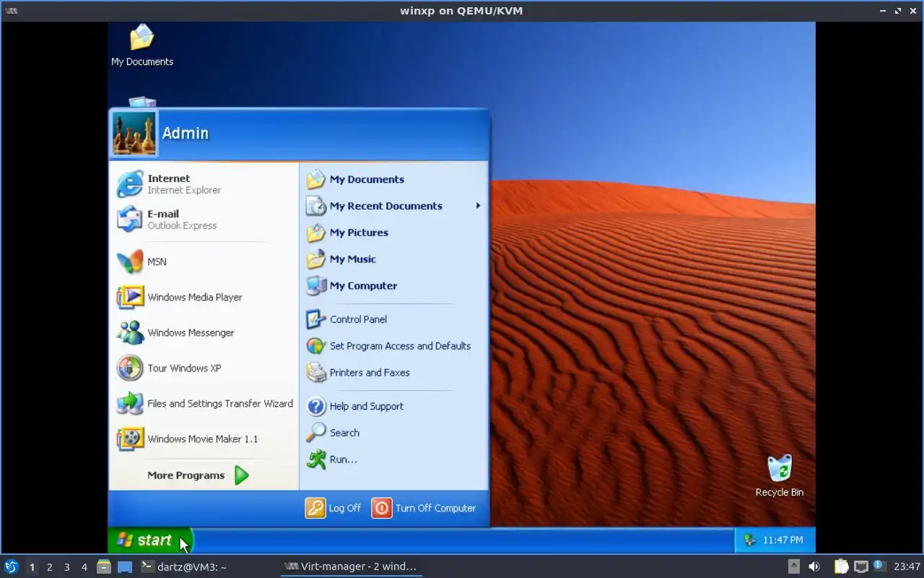
Task: Click Turn Off Computer button
Action: (424, 508)
